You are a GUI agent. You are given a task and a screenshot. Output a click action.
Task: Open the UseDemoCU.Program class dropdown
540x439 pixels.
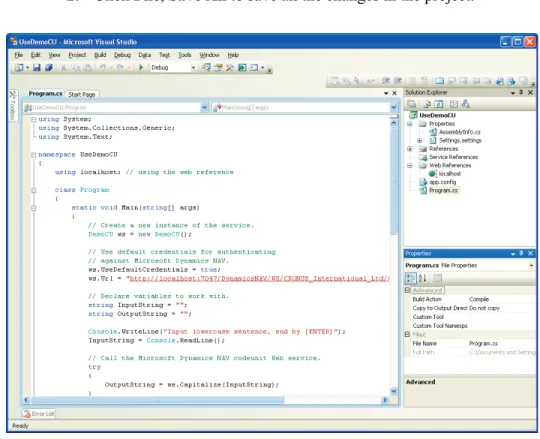click(204, 108)
